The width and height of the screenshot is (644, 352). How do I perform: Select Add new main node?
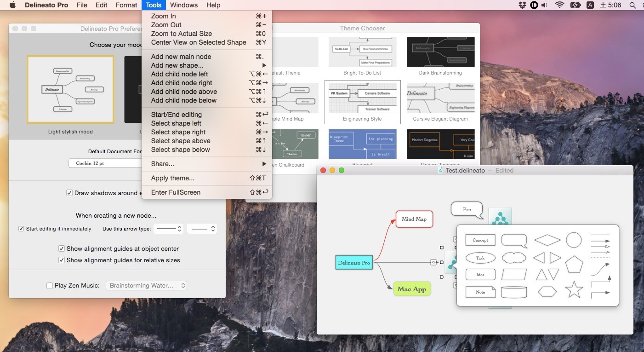pos(207,57)
